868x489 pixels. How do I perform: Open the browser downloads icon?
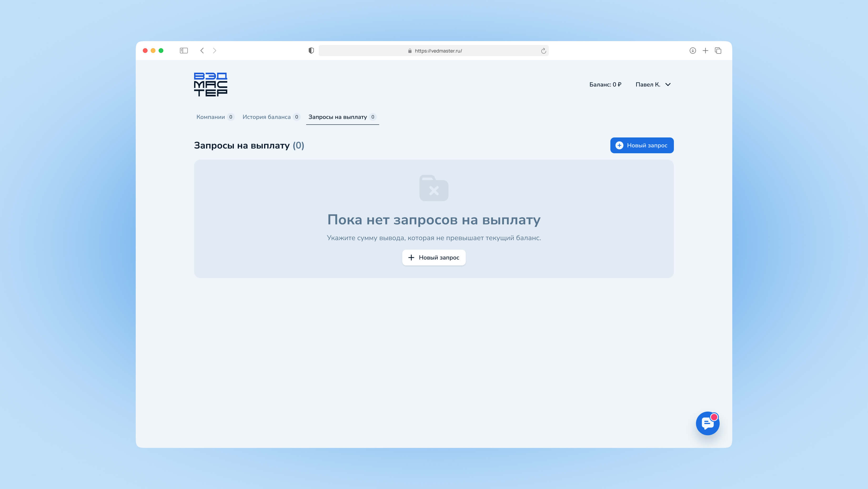click(693, 51)
